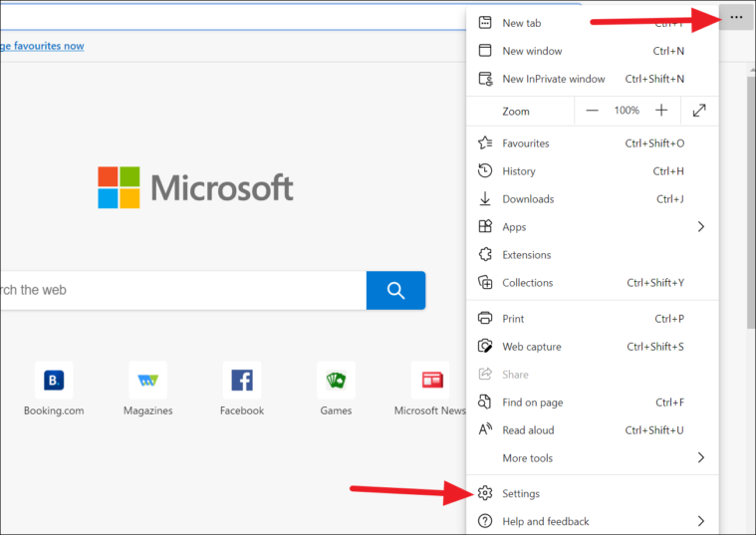The height and width of the screenshot is (535, 756).
Task: Click the History clock icon
Action: pyautogui.click(x=485, y=170)
